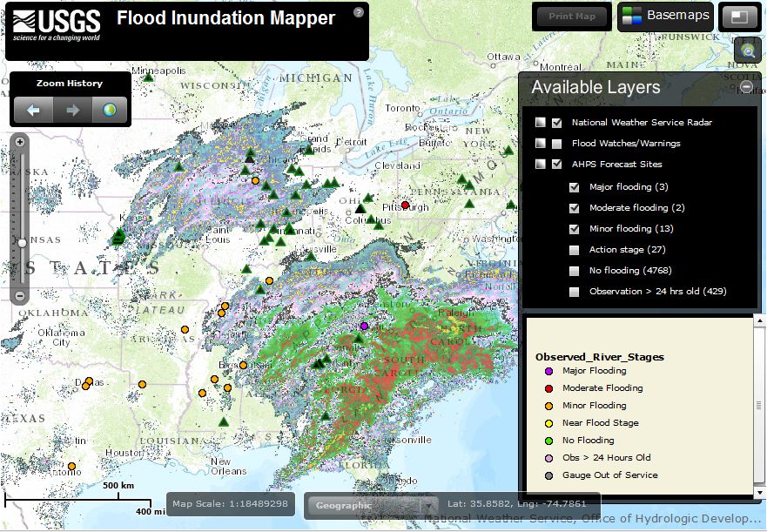Screen dimensions: 767x532
Task: Click the Zoom History label
Action: [x=70, y=84]
